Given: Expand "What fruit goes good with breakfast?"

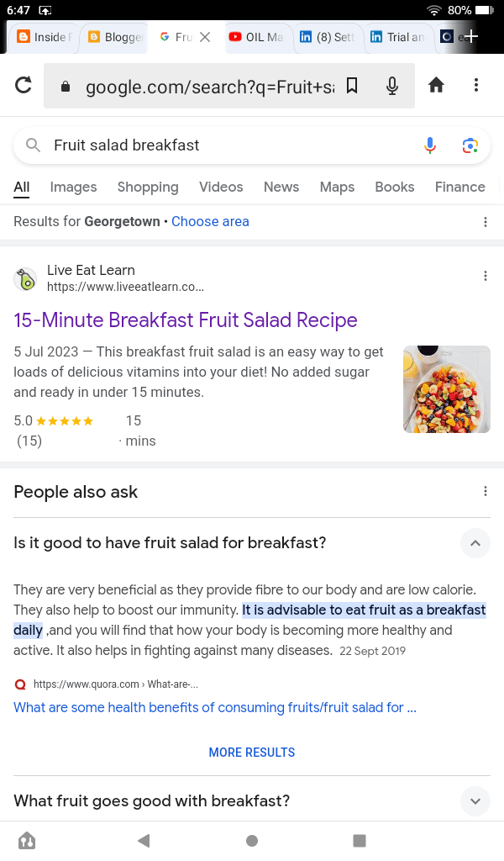Looking at the screenshot, I should 475,801.
